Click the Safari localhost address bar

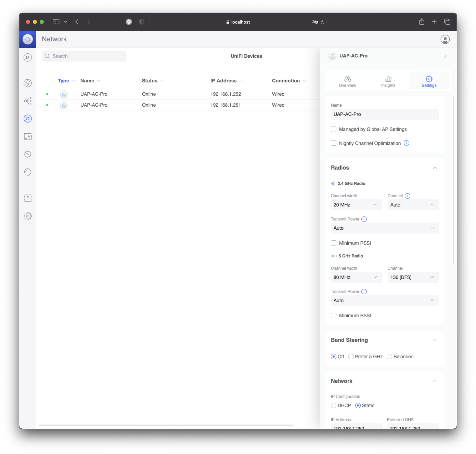pyautogui.click(x=238, y=22)
